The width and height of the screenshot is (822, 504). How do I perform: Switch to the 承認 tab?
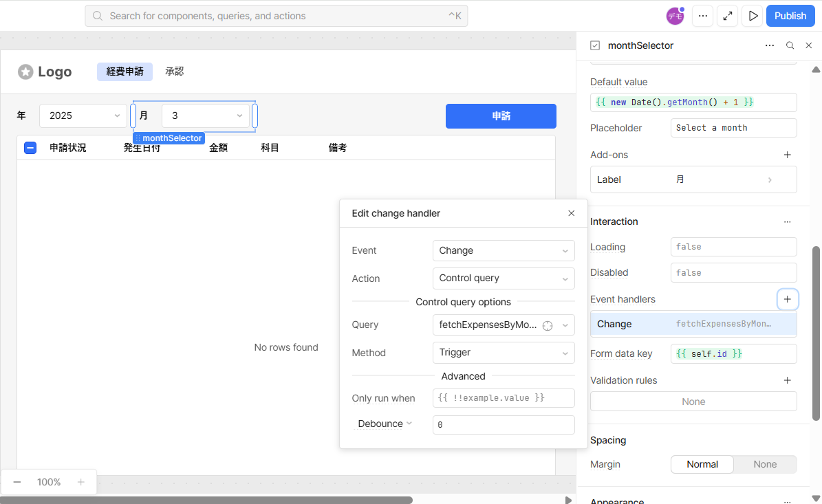pos(175,72)
